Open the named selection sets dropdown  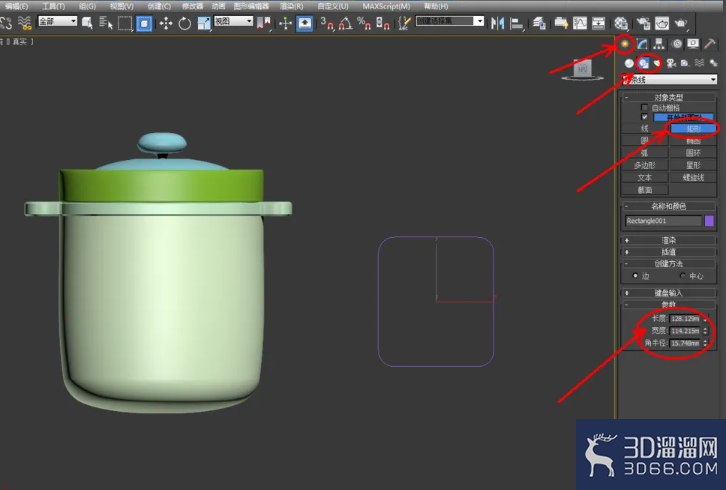click(x=450, y=21)
